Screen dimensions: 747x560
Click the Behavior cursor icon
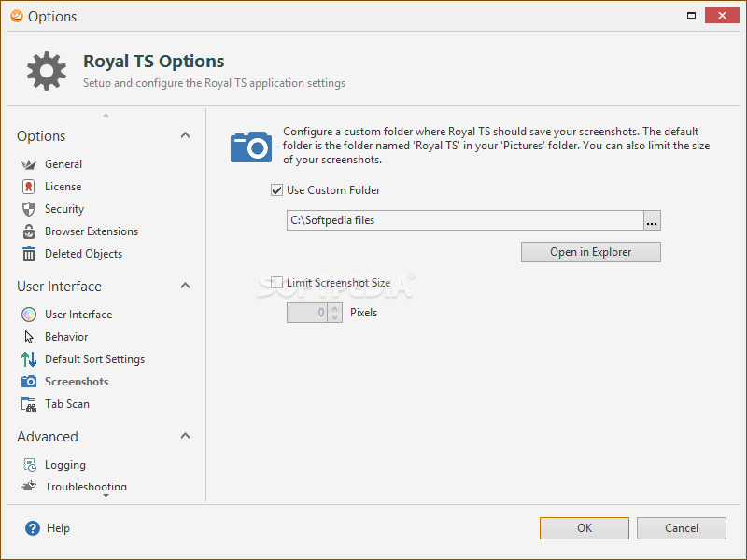click(x=29, y=337)
